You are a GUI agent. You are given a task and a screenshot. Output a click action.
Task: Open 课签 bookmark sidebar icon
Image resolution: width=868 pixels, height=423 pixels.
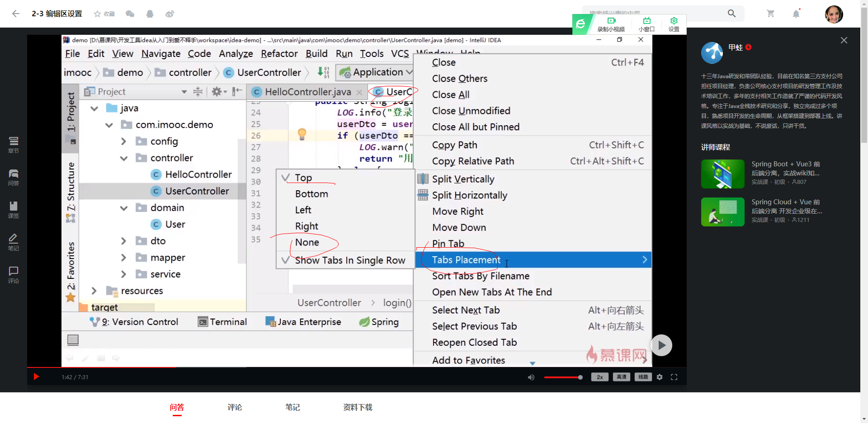pyautogui.click(x=14, y=210)
